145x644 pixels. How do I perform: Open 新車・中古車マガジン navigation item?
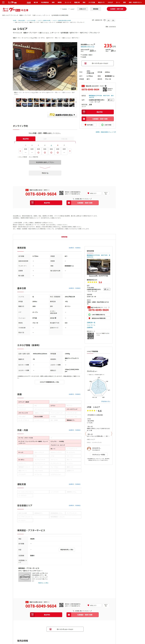click(135, 2)
